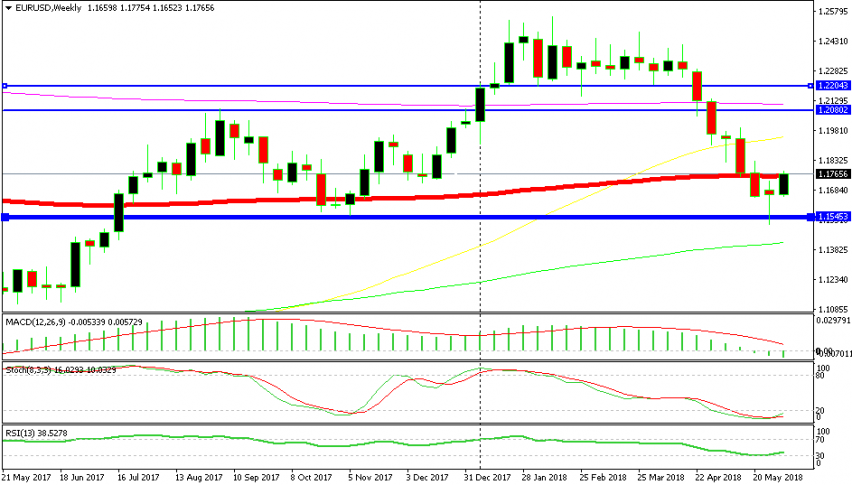Click the RSI 70 level label
Screen dimensions: 852x485
tap(822, 439)
